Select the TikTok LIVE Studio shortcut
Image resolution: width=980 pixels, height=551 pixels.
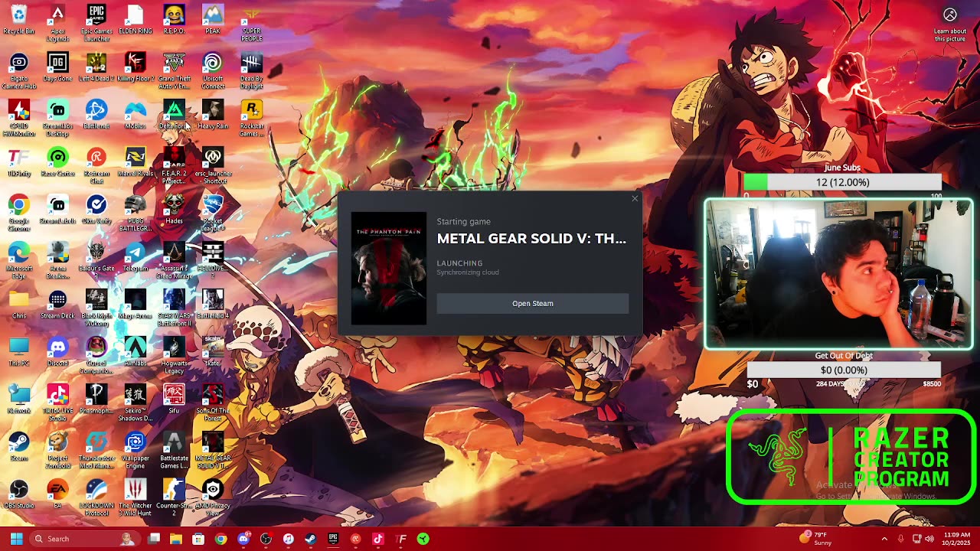57,403
